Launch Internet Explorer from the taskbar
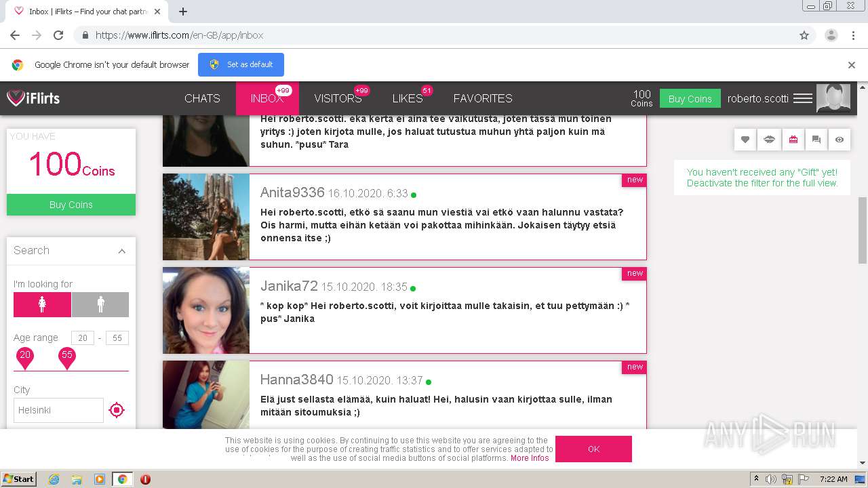Screen dimensions: 868x488 point(54,479)
